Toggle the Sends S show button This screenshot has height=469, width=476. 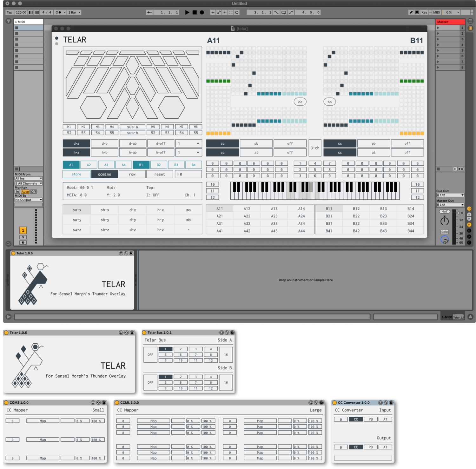(469, 215)
